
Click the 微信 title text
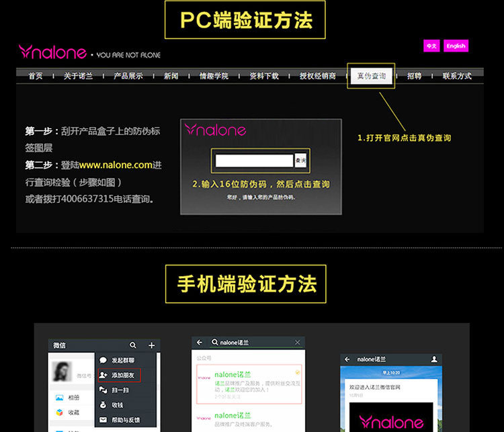[x=59, y=345]
